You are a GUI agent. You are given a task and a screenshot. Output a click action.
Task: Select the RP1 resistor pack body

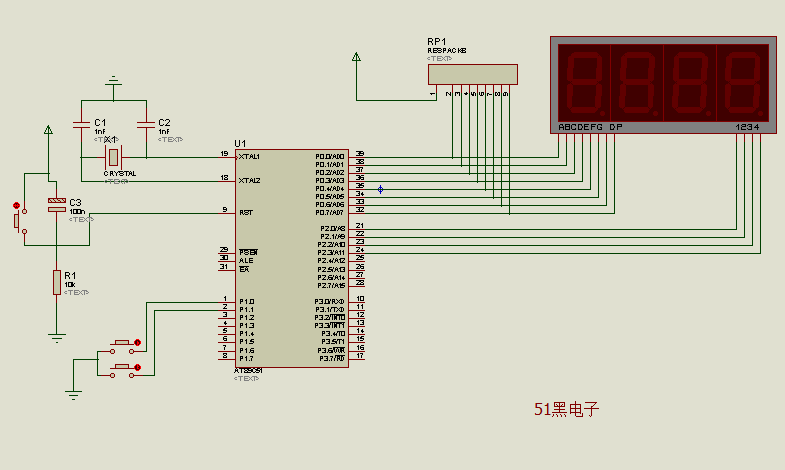[x=473, y=74]
